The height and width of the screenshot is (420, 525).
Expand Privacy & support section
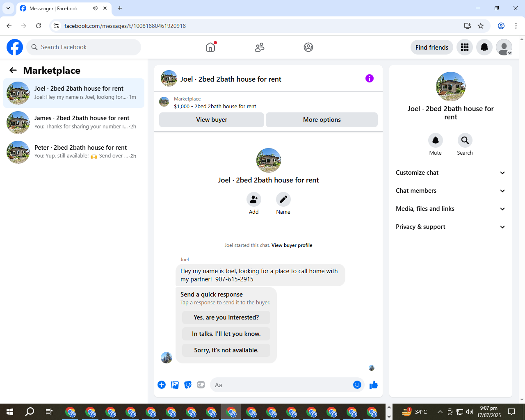point(451,227)
